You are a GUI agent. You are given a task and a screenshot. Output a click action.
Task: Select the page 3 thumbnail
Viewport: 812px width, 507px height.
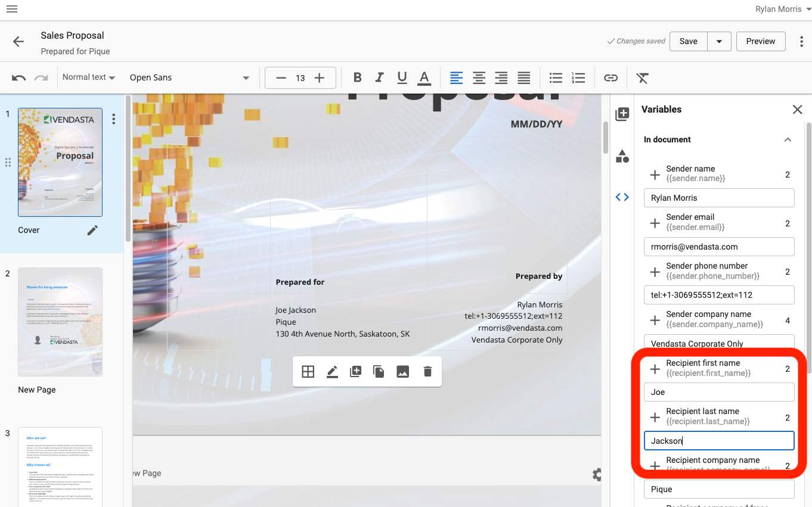tap(60, 467)
